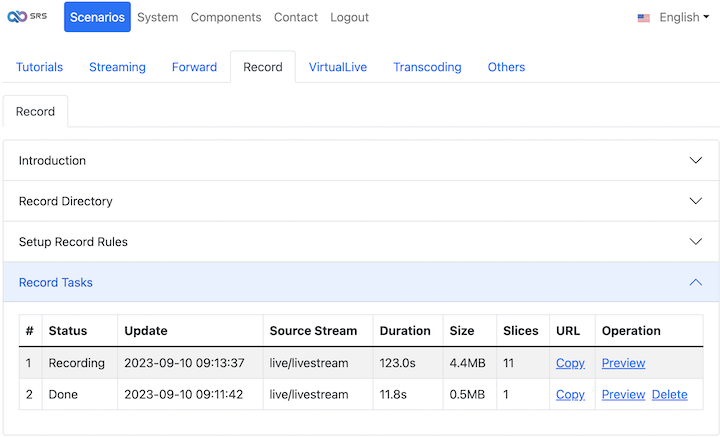Expand the Setup Record Rules section
The image size is (720, 437).
(x=360, y=242)
